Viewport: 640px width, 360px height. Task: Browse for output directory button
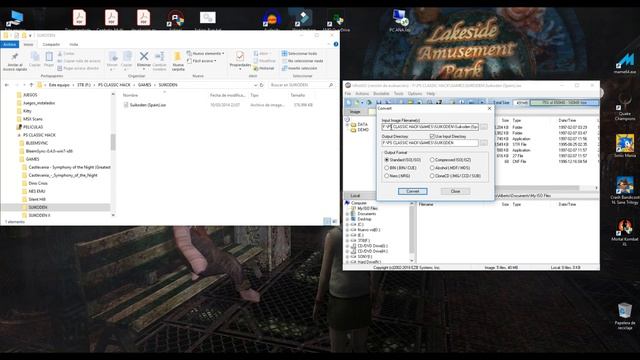click(484, 143)
